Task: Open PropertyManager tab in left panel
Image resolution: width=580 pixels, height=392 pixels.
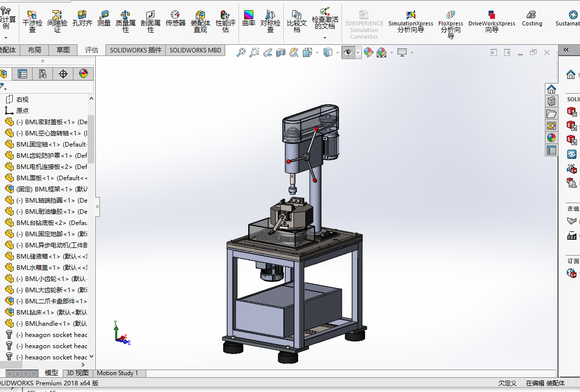Action: pyautogui.click(x=22, y=74)
